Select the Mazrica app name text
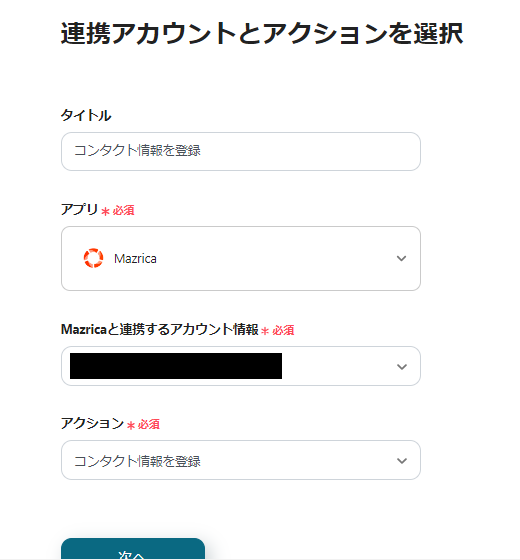The width and height of the screenshot is (520, 560). pyautogui.click(x=135, y=259)
